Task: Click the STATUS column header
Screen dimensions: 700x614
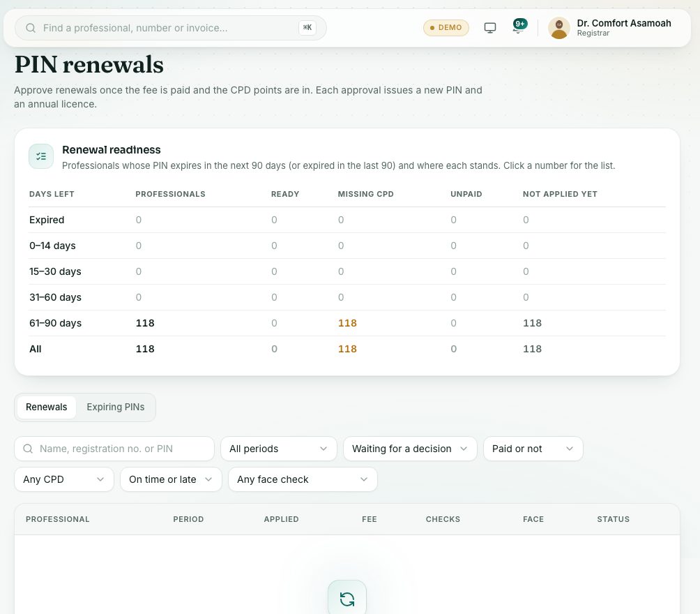Action: point(614,519)
